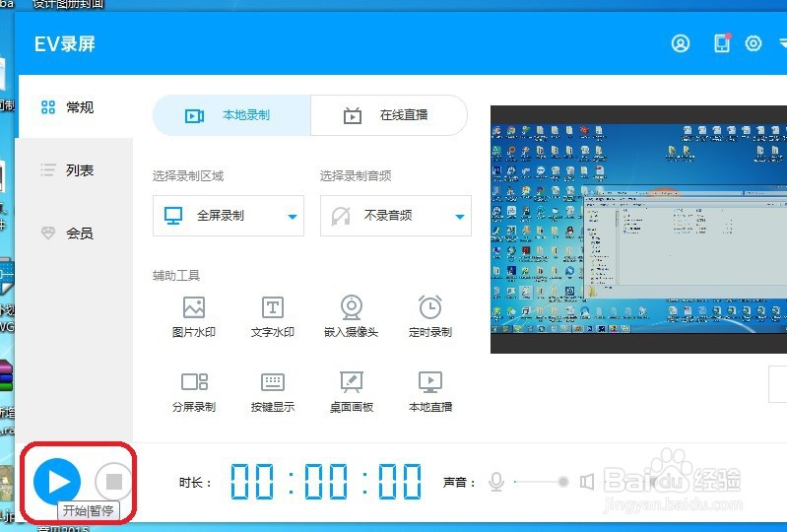This screenshot has width=787, height=532.
Task: Click the microphone icon beside 声音
Action: pyautogui.click(x=496, y=482)
